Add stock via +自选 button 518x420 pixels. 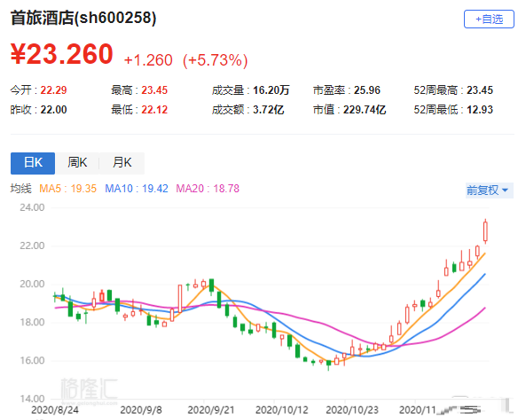tap(489, 19)
